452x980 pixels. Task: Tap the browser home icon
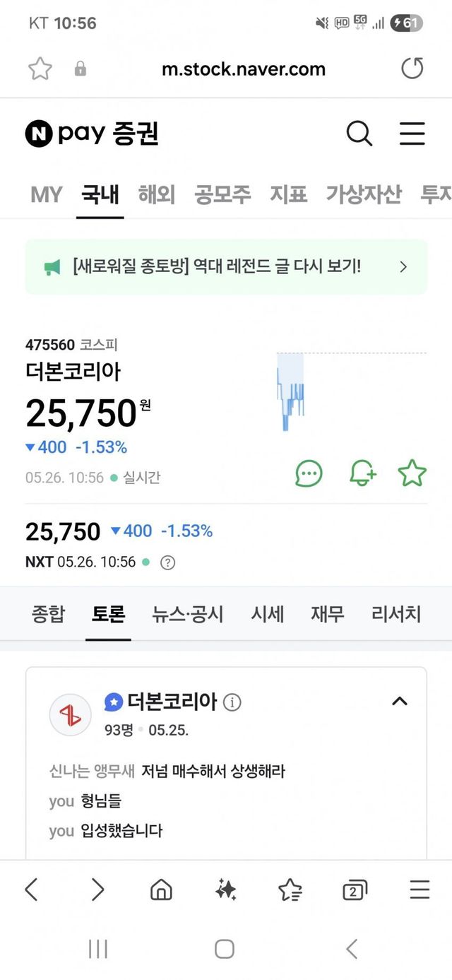161,890
